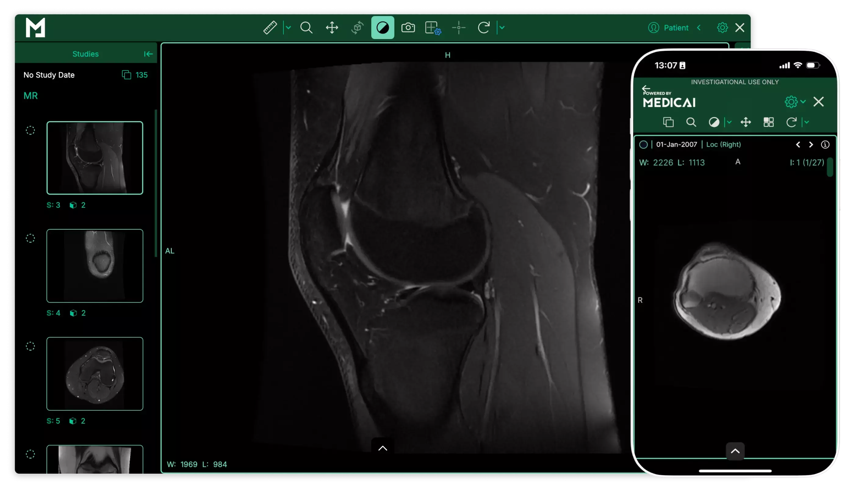Viewport: 868px width, 488px height.
Task: Click the 01-Jan-2007 study date
Action: point(677,145)
